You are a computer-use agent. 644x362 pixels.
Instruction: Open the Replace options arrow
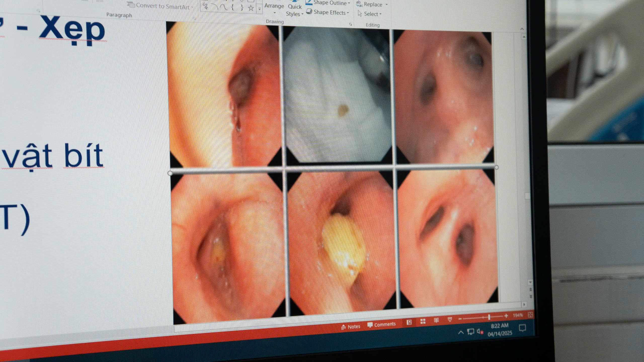point(387,5)
